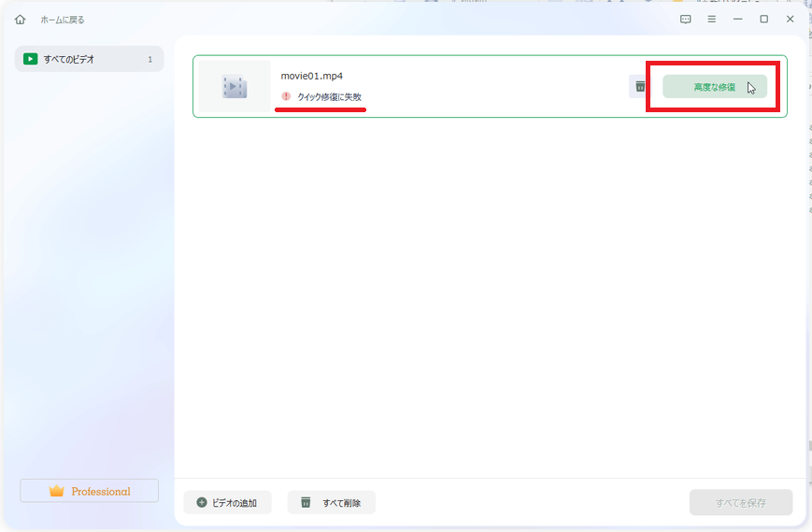Click the Professional upgrade button
Image resolution: width=812 pixels, height=532 pixels.
click(x=90, y=491)
